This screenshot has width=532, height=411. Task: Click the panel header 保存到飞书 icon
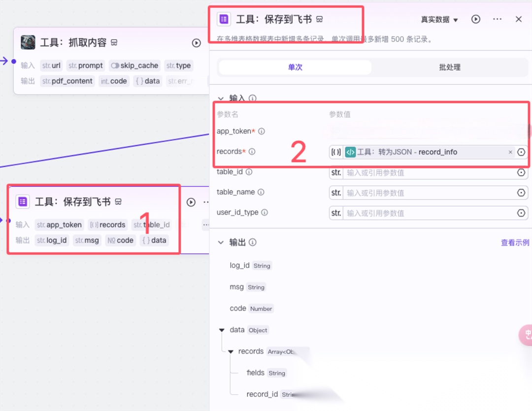coord(224,19)
